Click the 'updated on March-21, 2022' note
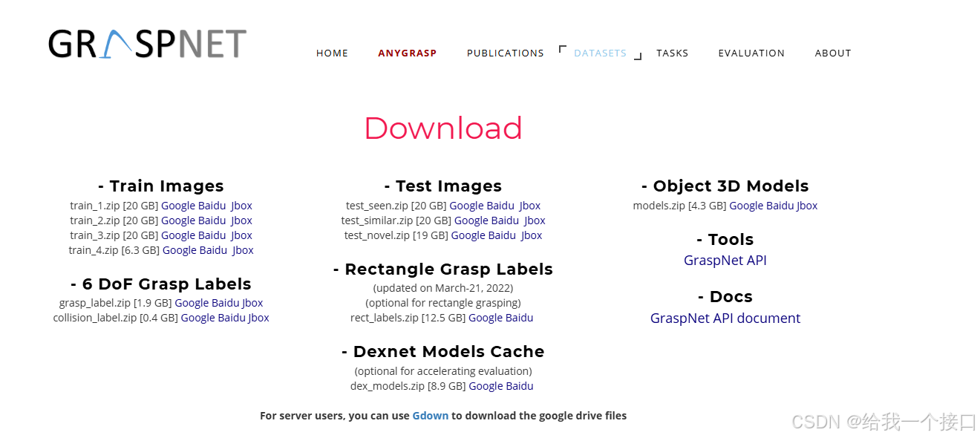 click(443, 288)
